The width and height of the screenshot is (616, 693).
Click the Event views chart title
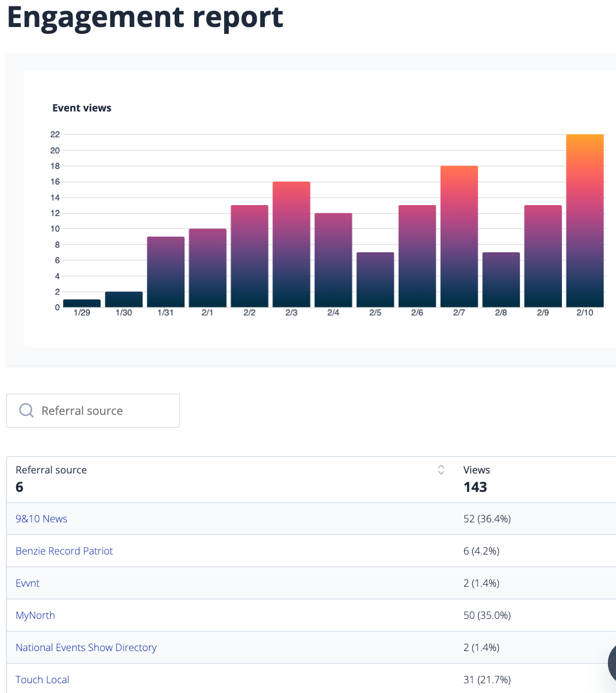pyautogui.click(x=82, y=108)
